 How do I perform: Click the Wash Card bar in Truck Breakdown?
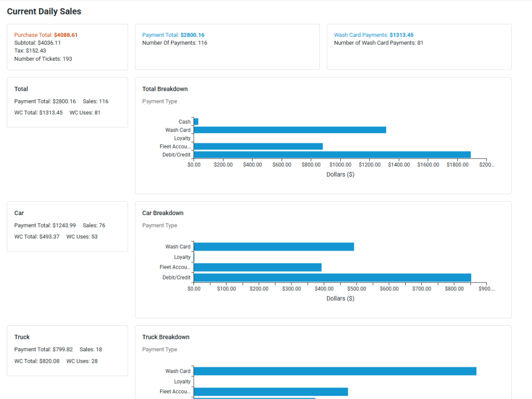(x=335, y=371)
